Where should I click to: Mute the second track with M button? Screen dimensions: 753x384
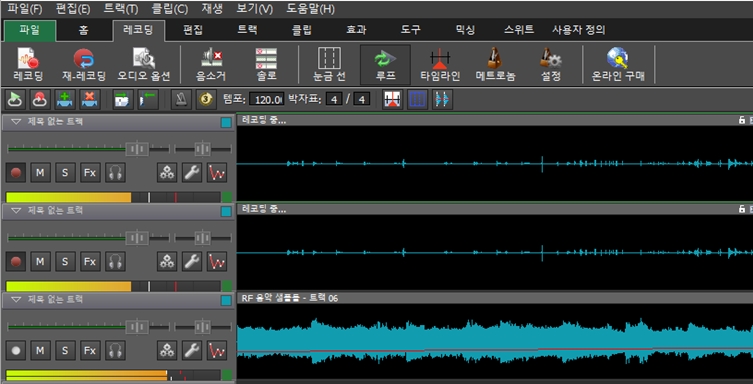tap(40, 262)
